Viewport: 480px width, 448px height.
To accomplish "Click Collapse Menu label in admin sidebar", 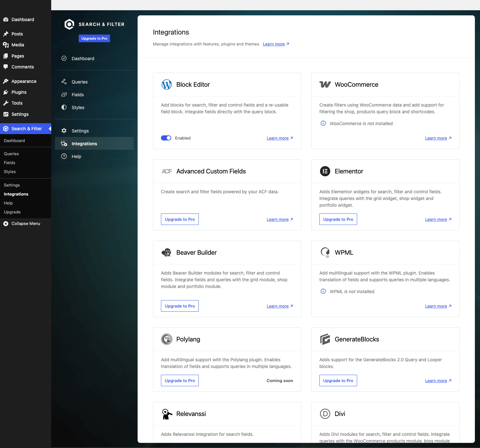I will [x=26, y=224].
